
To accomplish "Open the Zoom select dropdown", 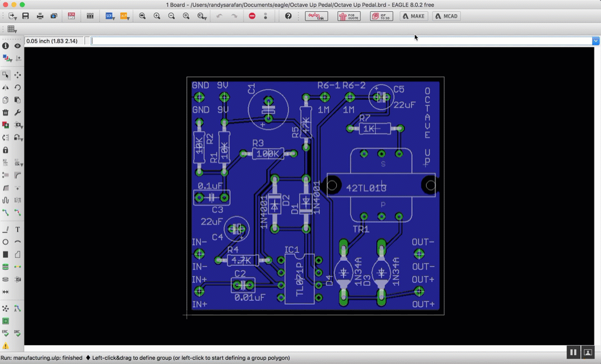I will [x=202, y=16].
